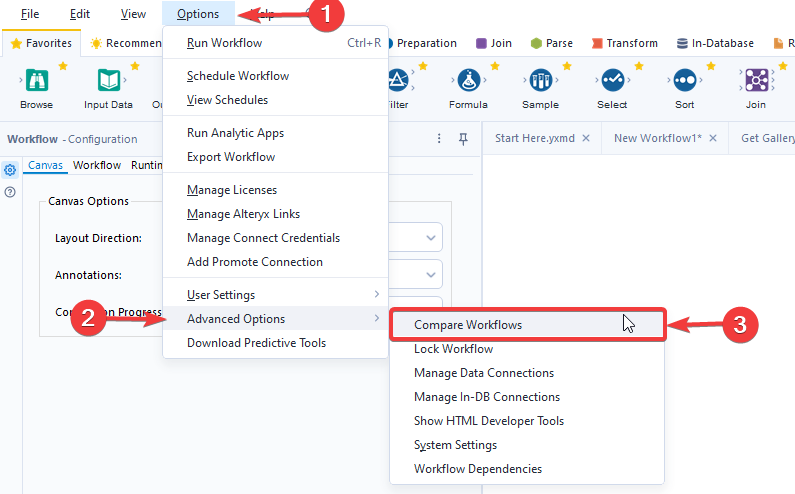Viewport: 795px width, 494px height.
Task: Click the help question mark icon
Action: (x=10, y=191)
